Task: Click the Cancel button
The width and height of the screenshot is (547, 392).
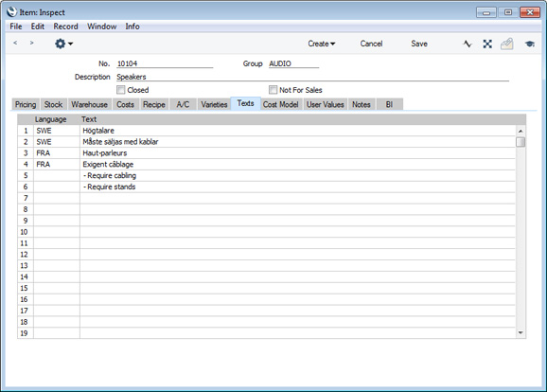Action: pos(371,44)
